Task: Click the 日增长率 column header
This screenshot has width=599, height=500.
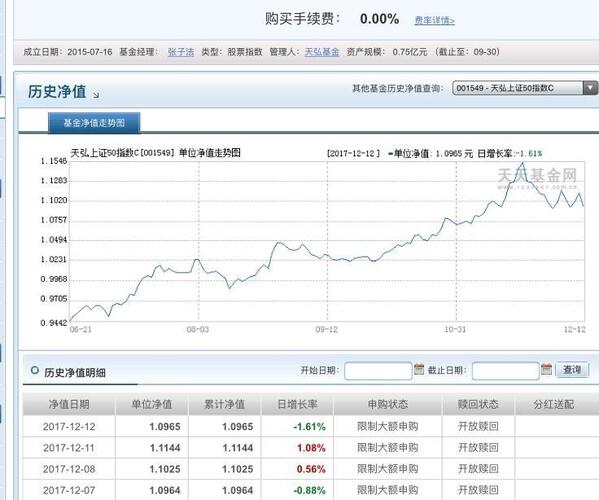Action: [297, 404]
